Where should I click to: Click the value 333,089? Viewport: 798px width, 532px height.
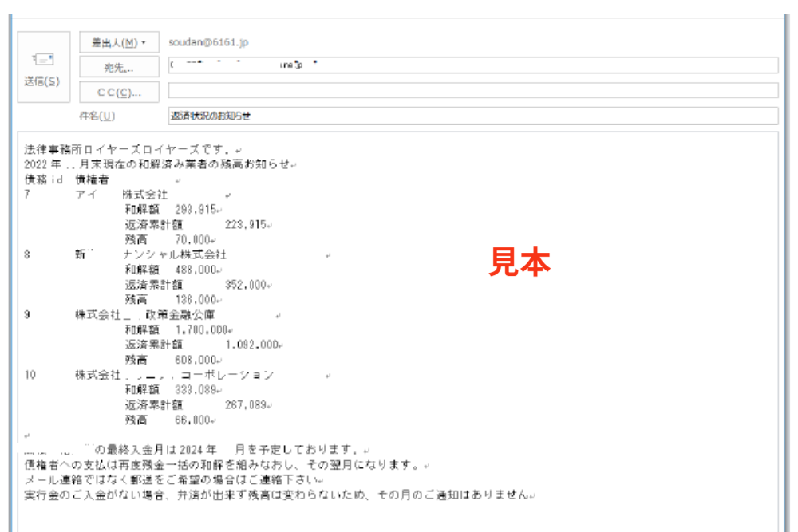click(196, 389)
